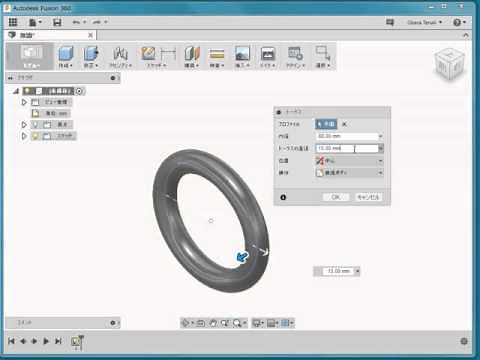Open the data panel grid icon
480x360 pixels.
click(x=13, y=22)
